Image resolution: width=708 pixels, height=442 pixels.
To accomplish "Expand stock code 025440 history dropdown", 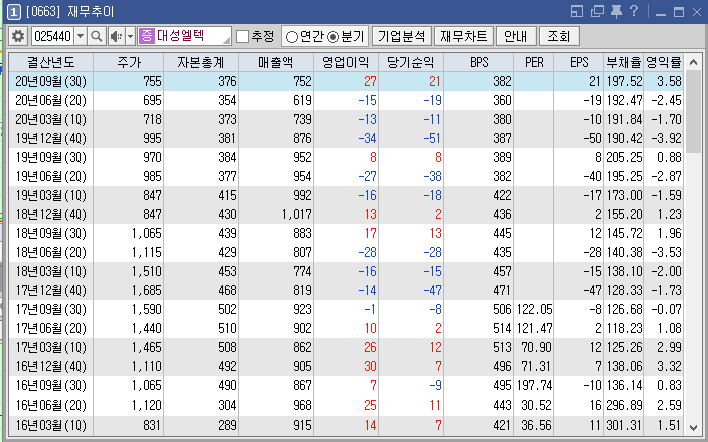I will click(80, 36).
